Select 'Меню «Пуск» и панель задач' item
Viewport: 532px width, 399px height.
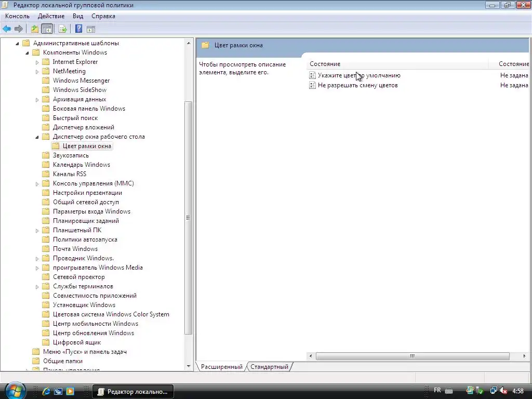(85, 352)
